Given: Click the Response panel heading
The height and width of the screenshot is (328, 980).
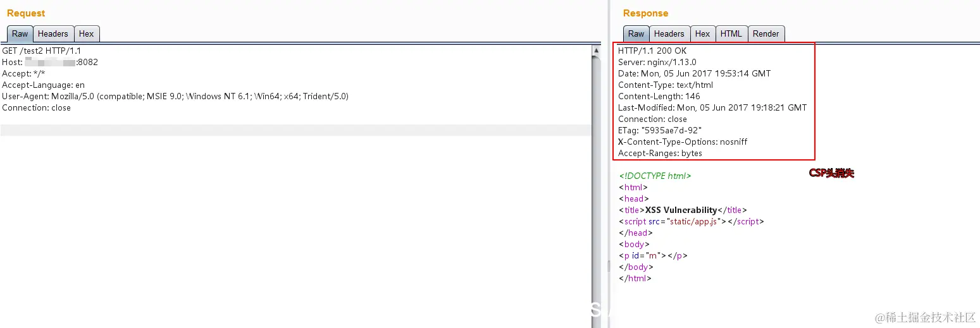Looking at the screenshot, I should (645, 13).
